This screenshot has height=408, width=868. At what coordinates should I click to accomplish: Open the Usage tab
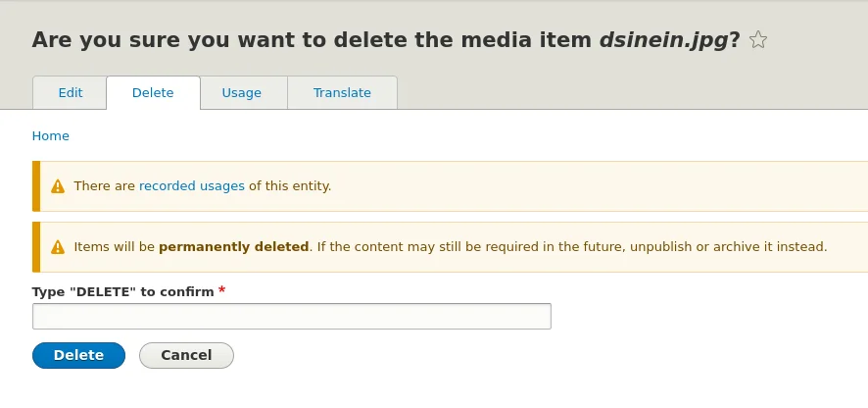coord(241,92)
